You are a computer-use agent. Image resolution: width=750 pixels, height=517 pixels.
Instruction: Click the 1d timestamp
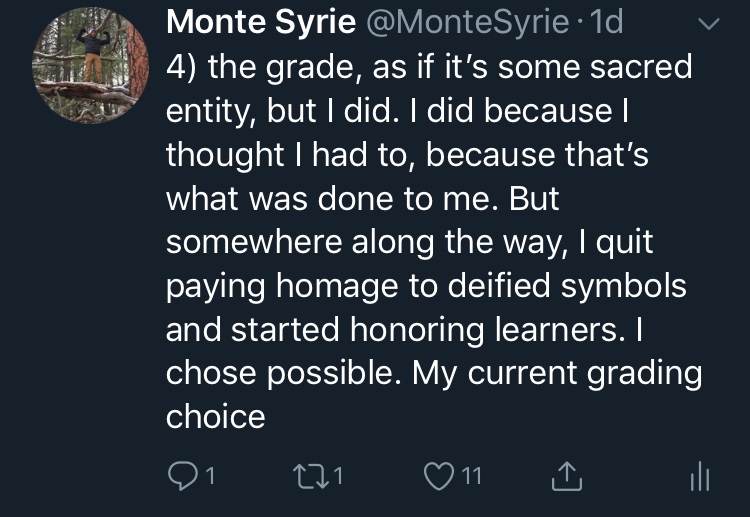point(607,23)
